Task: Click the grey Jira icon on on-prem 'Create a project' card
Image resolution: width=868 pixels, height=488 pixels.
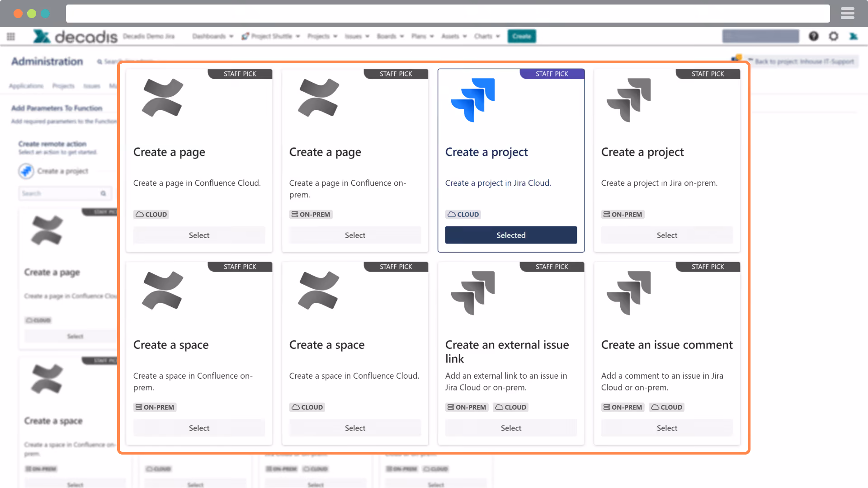Action: [x=629, y=100]
